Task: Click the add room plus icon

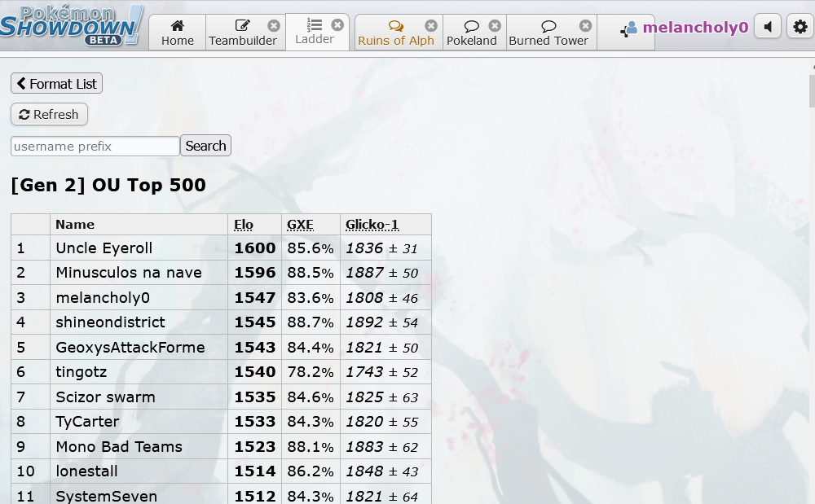Action: click(x=625, y=31)
